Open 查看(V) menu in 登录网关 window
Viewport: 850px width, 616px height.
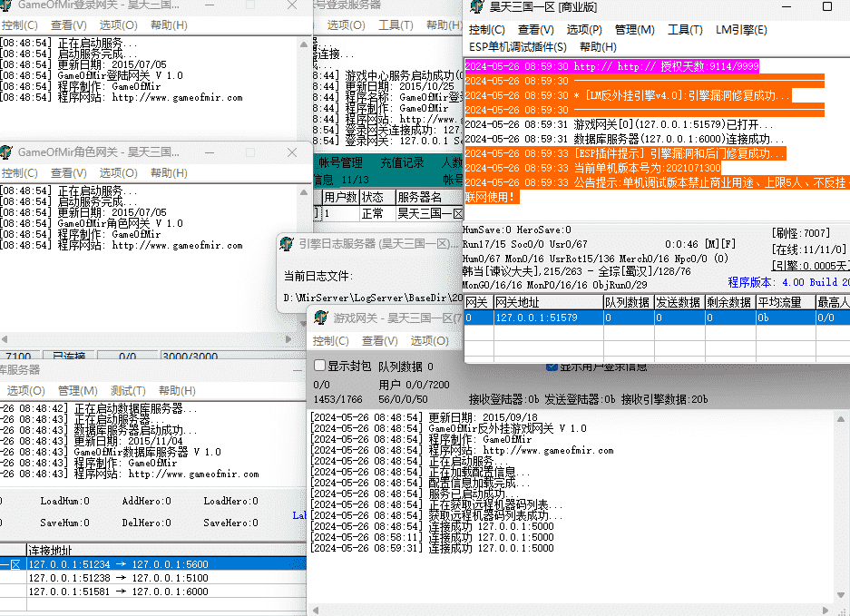pos(69,24)
